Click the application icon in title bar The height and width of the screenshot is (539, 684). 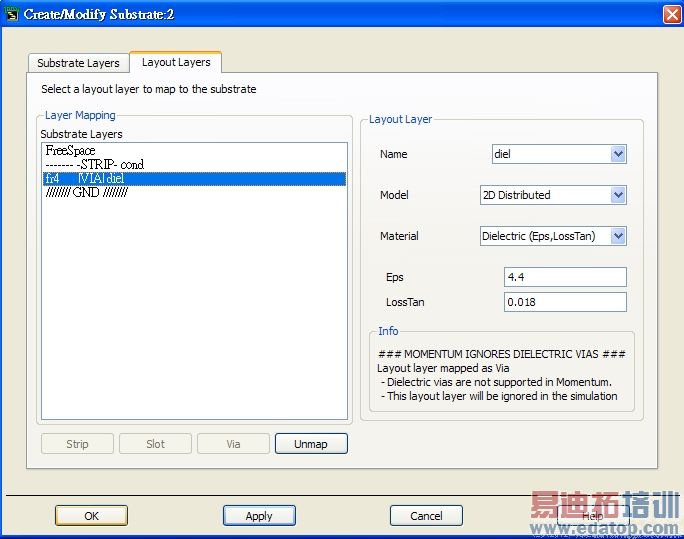11,14
